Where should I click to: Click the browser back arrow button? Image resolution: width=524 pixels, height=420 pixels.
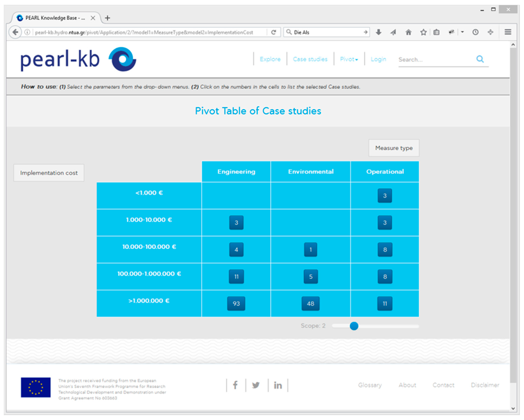15,32
